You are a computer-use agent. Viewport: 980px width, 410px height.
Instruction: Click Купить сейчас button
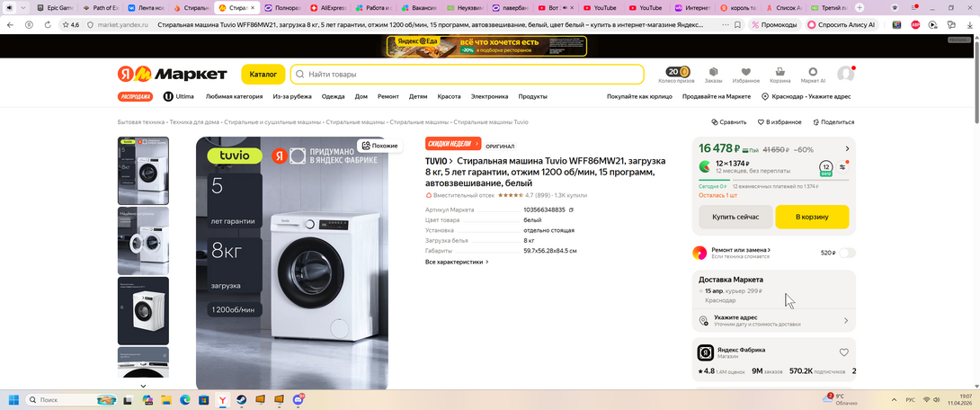[735, 217]
